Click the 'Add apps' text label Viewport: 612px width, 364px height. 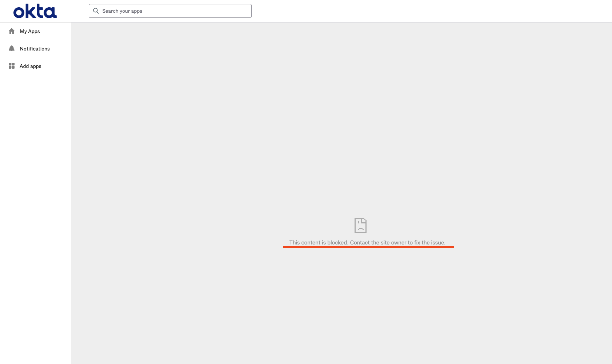[31, 66]
